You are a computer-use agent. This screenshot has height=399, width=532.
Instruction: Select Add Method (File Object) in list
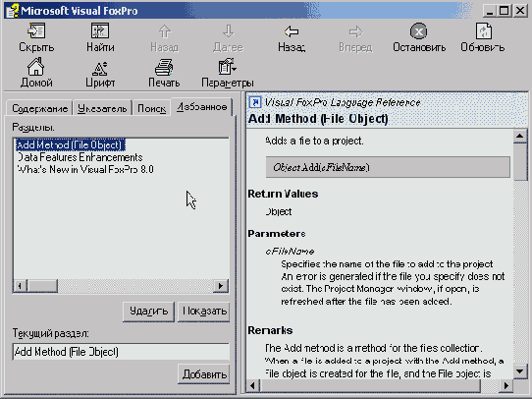71,145
